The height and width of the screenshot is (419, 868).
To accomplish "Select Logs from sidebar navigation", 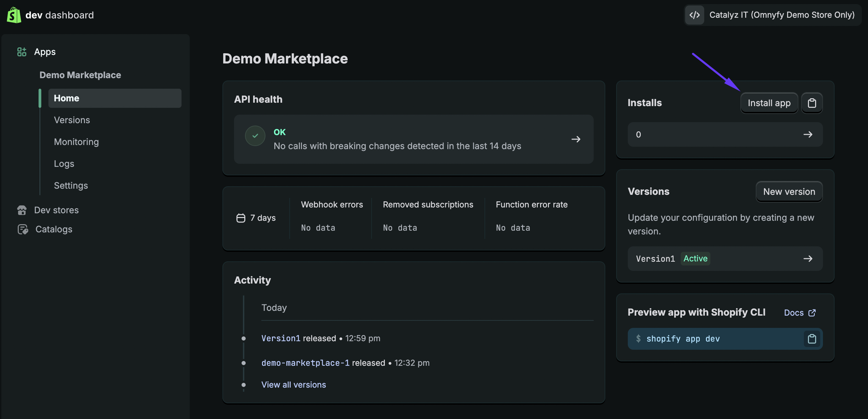I will 64,164.
